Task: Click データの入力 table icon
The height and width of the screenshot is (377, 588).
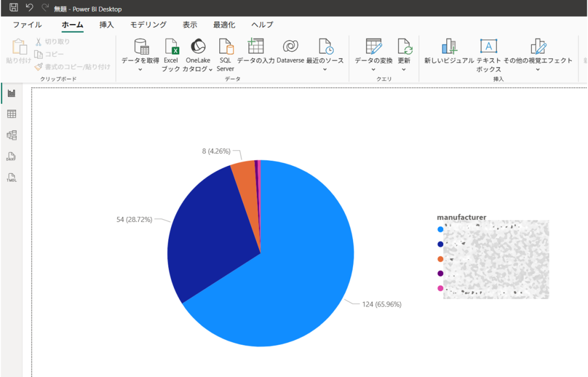Action: (x=256, y=47)
